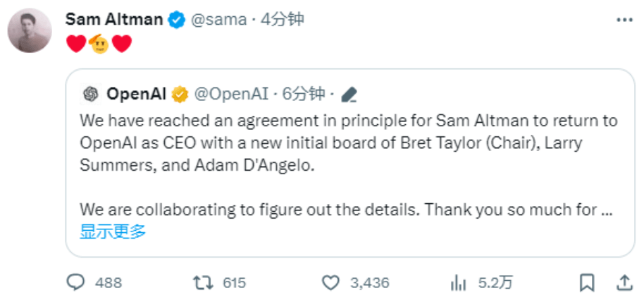The width and height of the screenshot is (644, 295).
Task: Click Sam Altman's profile avatar
Action: (29, 32)
